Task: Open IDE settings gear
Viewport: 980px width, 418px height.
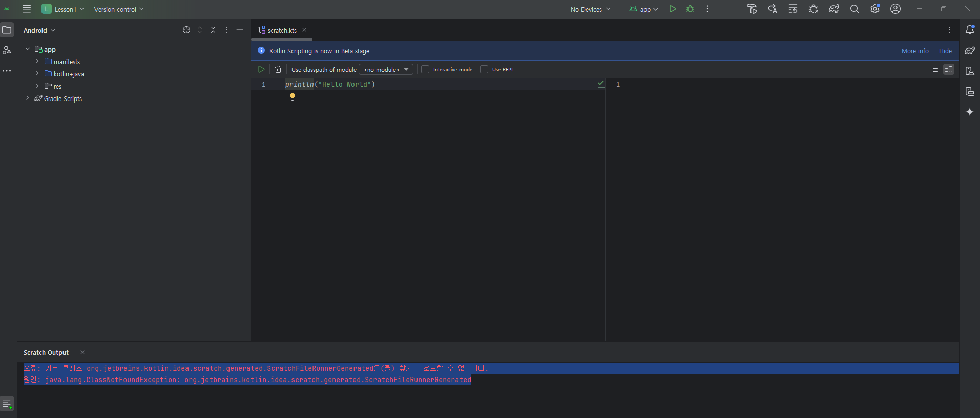Action: click(875, 9)
